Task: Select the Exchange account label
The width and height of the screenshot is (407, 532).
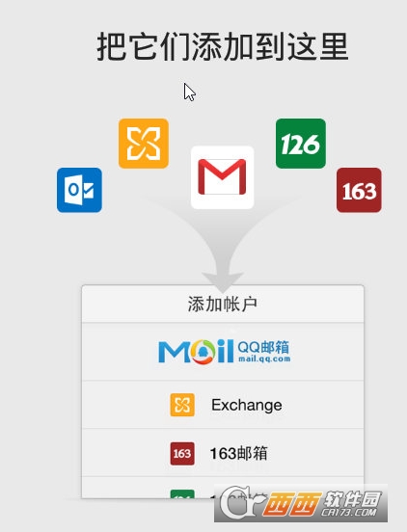Action: tap(247, 405)
